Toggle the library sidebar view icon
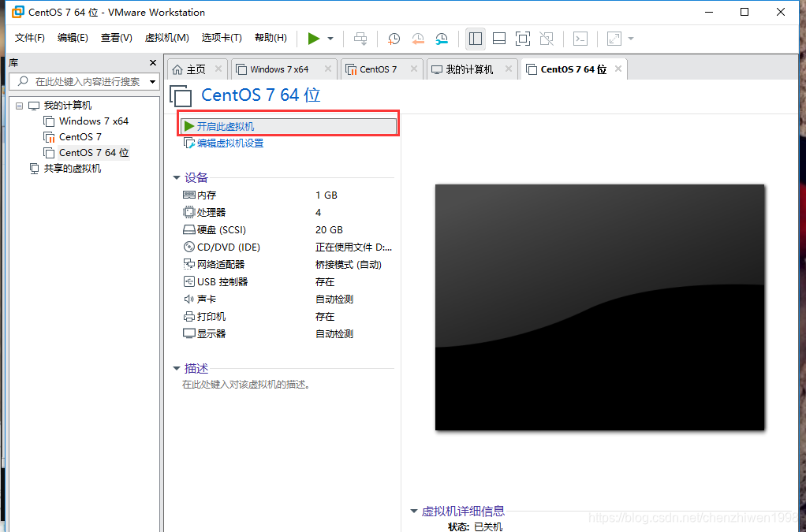Screen dimensions: 806x532 (x=476, y=39)
